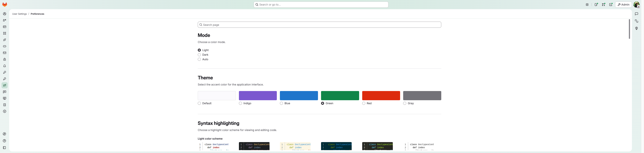The height and width of the screenshot is (153, 644).
Task: Choose the Green theme radio button
Action: [323, 103]
